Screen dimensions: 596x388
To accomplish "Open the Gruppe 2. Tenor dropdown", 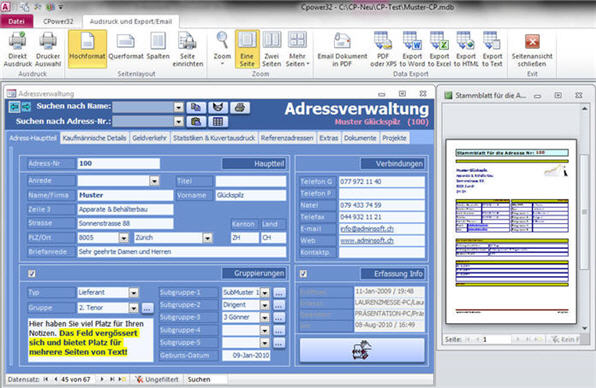I will 133,308.
